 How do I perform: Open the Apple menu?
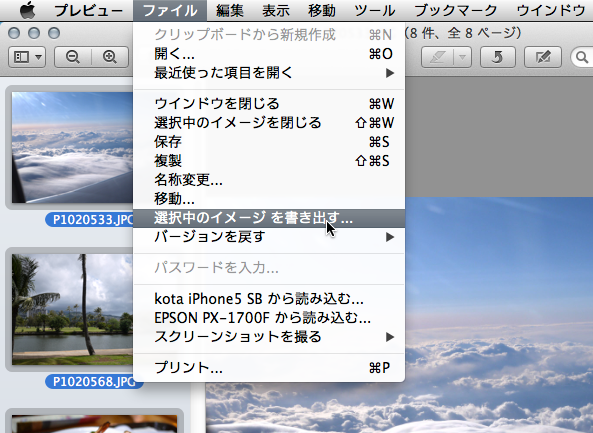(x=28, y=10)
